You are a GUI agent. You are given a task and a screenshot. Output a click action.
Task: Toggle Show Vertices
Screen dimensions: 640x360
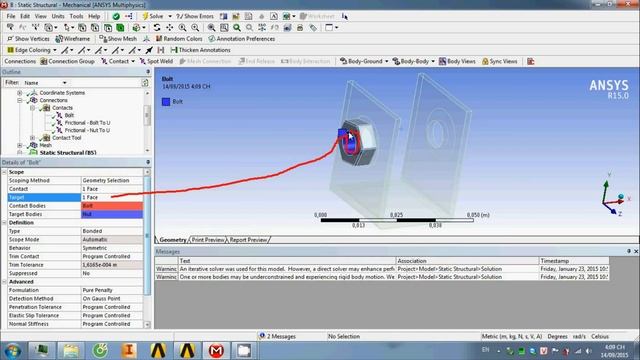[x=28, y=39]
